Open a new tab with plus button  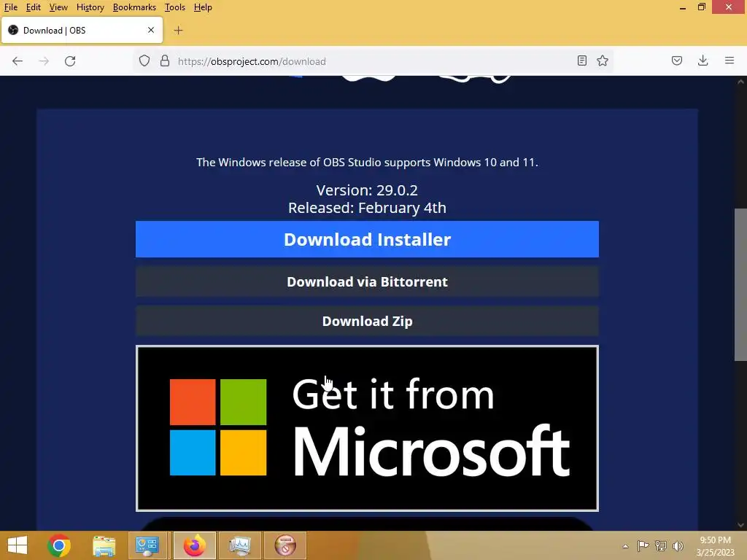coord(178,31)
